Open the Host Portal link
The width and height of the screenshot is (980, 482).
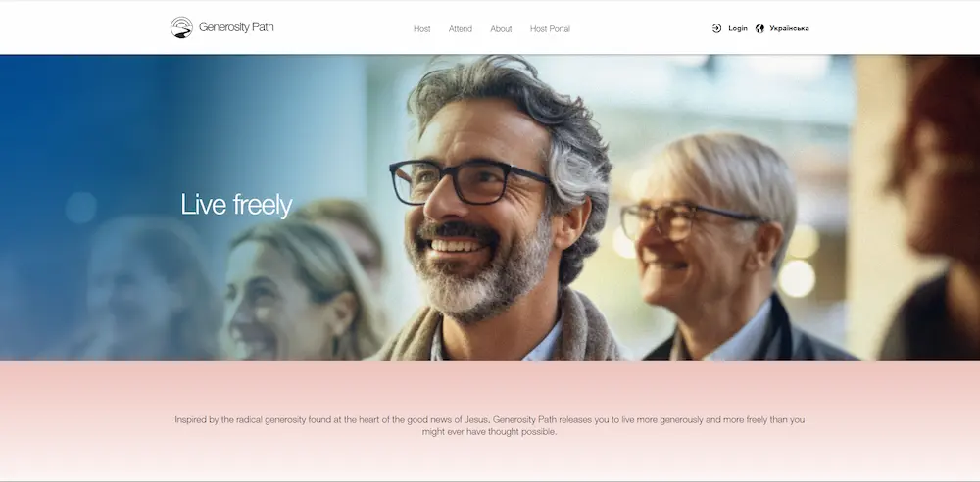click(550, 28)
